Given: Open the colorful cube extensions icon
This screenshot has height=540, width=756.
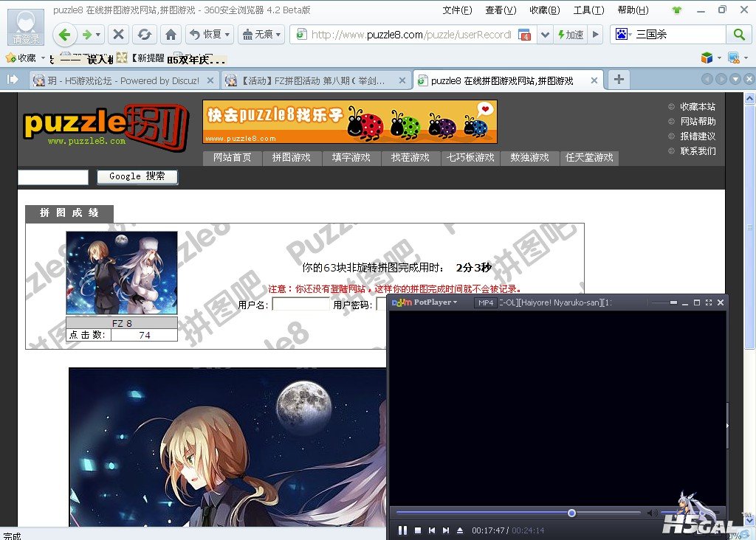Looking at the screenshot, I should [707, 58].
